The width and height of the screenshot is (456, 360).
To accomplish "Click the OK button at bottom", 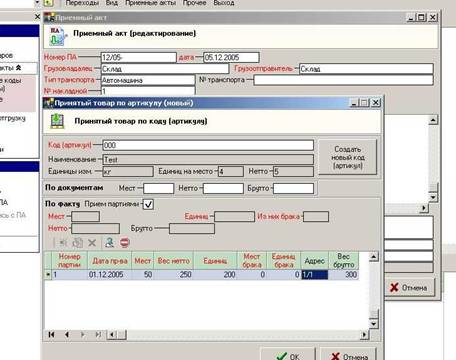I will [288, 355].
